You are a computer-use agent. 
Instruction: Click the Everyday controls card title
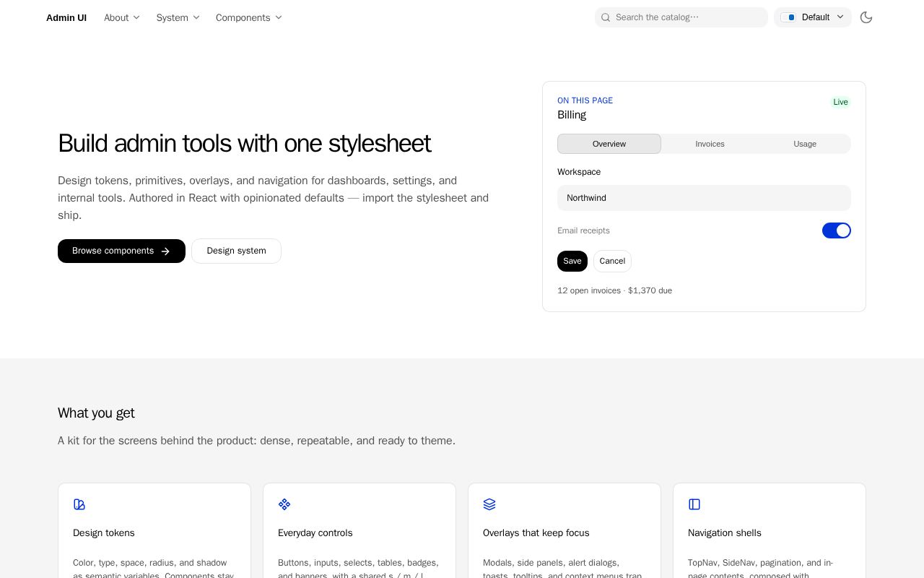315,532
